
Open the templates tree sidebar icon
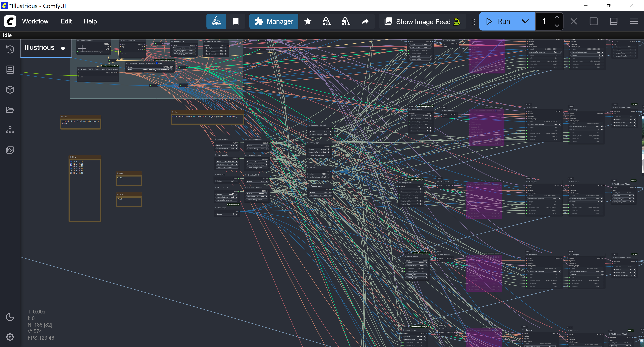coord(10,130)
